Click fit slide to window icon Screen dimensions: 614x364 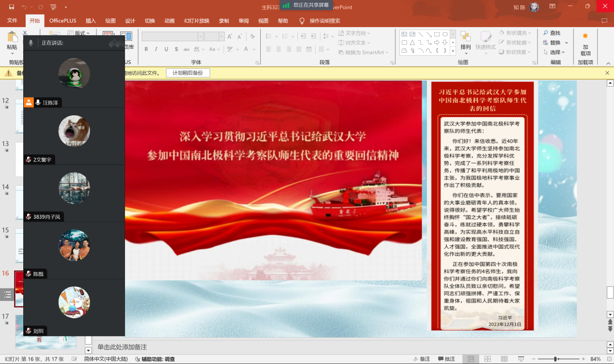[x=609, y=359]
